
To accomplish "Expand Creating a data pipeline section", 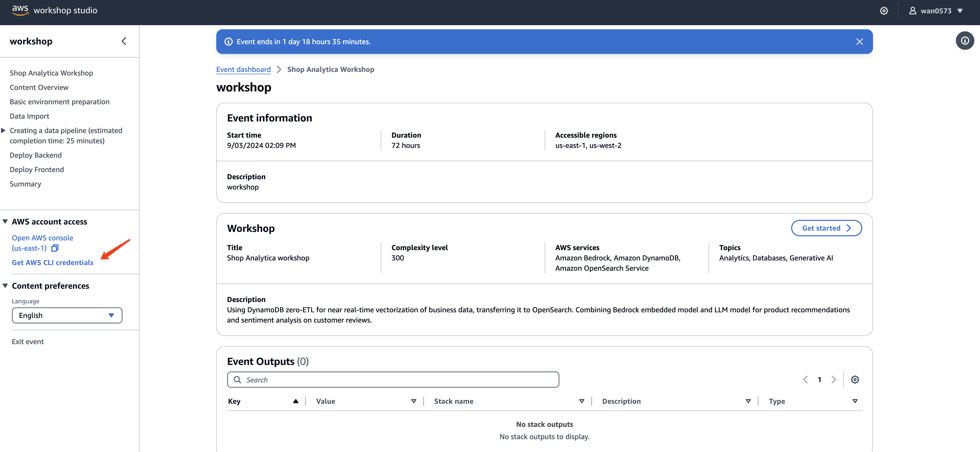I will (x=3, y=131).
